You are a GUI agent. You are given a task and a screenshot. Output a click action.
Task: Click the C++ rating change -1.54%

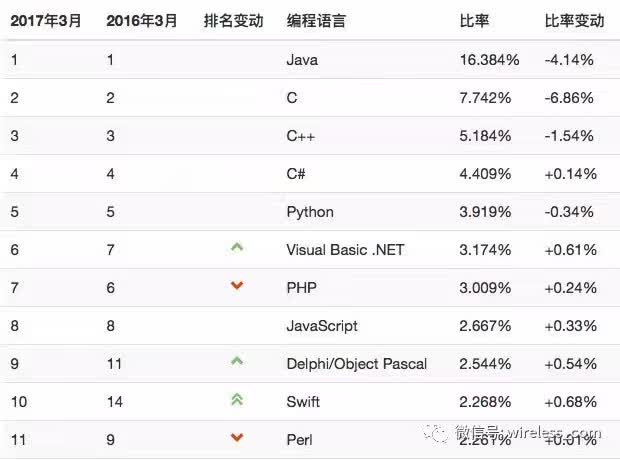pos(569,136)
